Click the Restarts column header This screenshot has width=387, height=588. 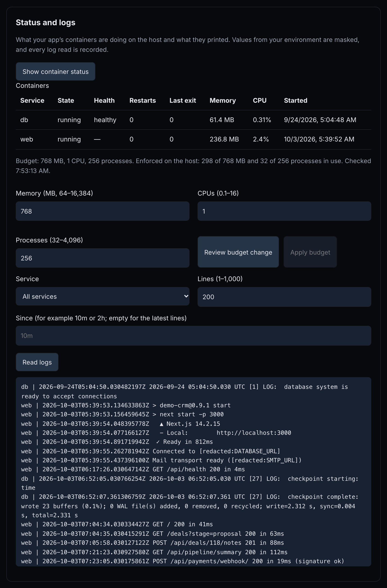click(143, 100)
